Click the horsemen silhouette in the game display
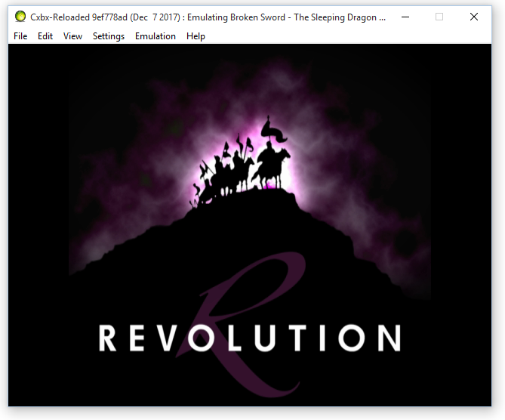505x420 pixels. point(241,162)
